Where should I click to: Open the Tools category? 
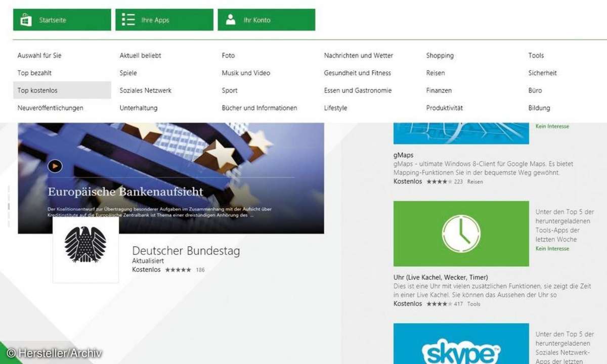(x=536, y=56)
